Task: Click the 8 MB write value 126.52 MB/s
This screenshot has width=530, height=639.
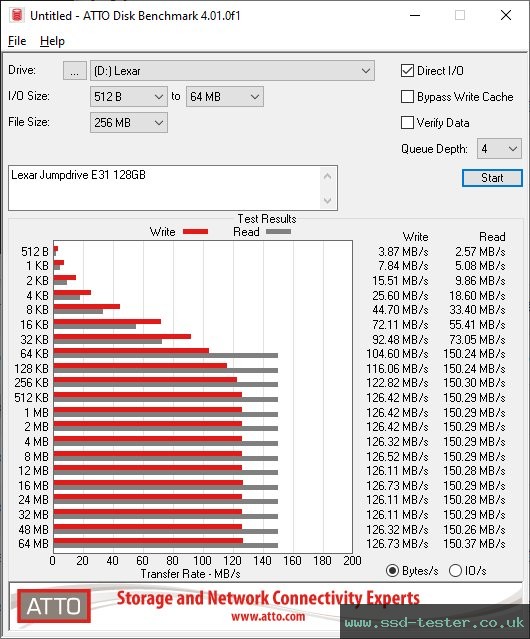Action: tap(397, 456)
